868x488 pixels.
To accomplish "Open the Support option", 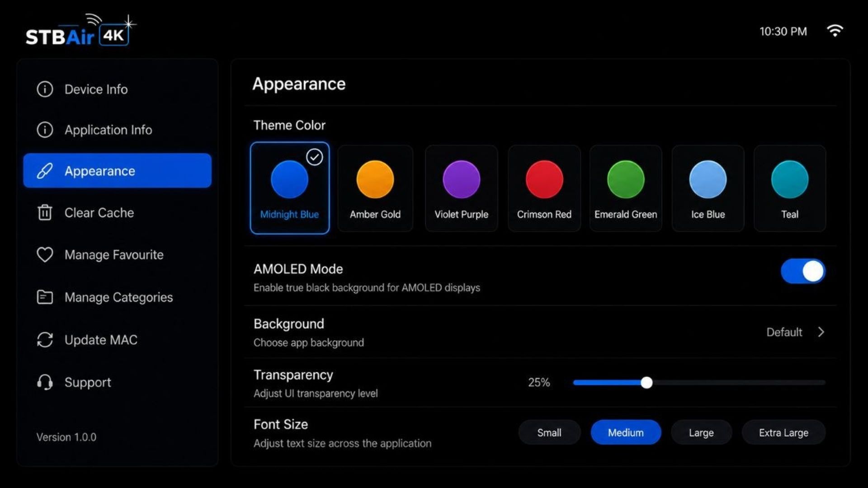I will click(x=117, y=382).
